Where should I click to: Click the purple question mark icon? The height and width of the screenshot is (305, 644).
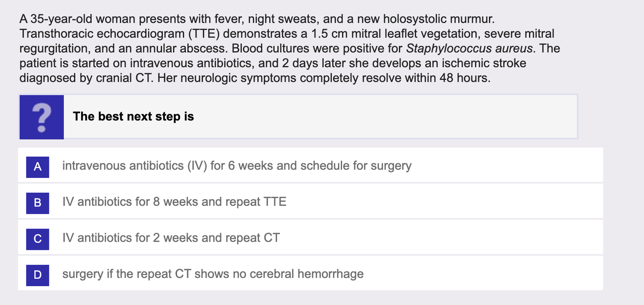coord(42,117)
